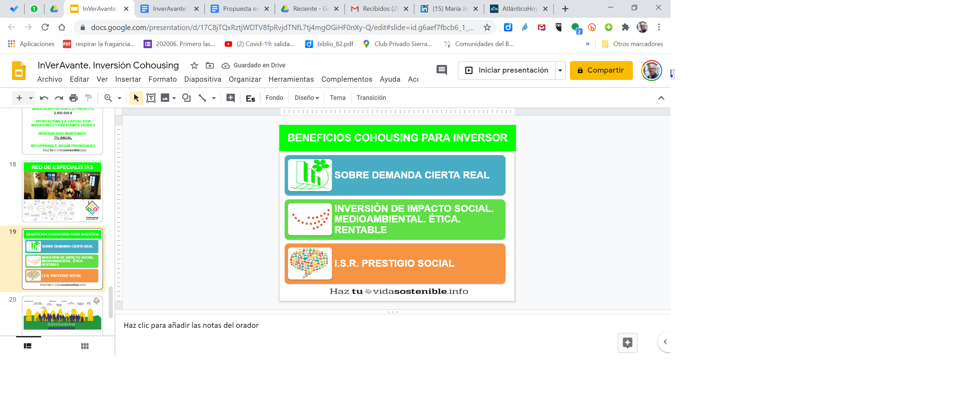980x405 pixels.
Task: Show more bookmarks chevron
Action: pyautogui.click(x=587, y=44)
